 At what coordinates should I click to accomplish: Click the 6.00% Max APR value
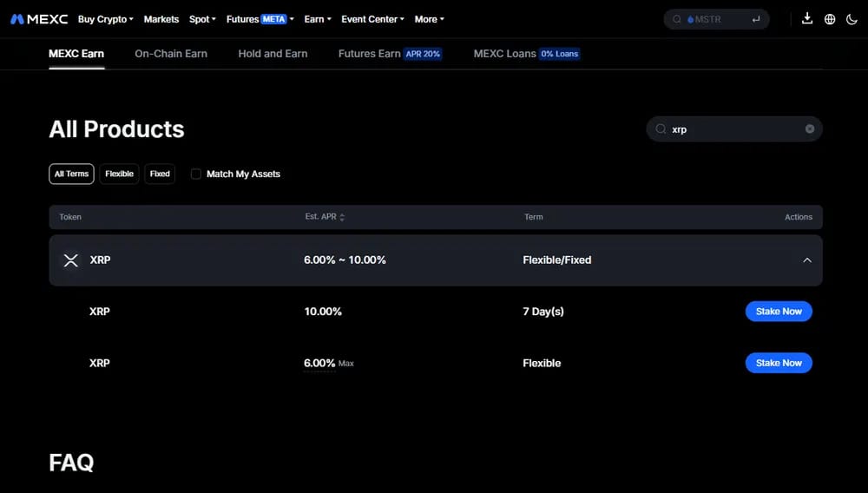click(x=329, y=363)
